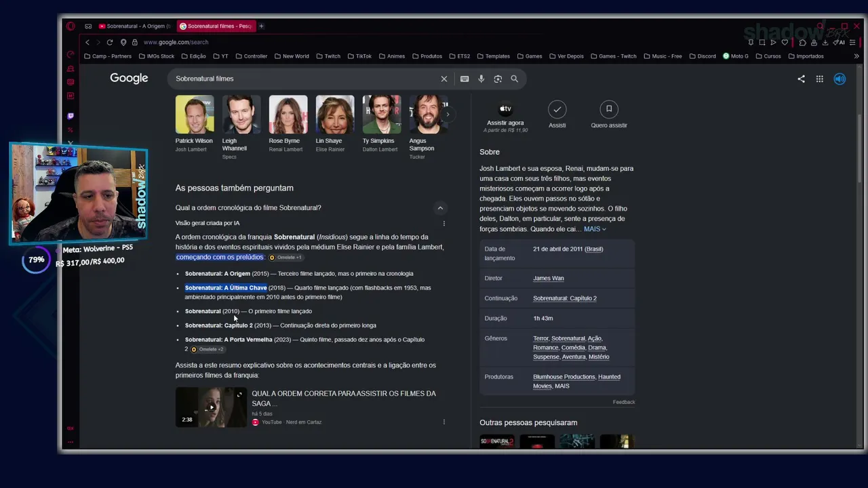Click the heart bookmark icon in toolbar
The width and height of the screenshot is (868, 488).
pyautogui.click(x=785, y=42)
